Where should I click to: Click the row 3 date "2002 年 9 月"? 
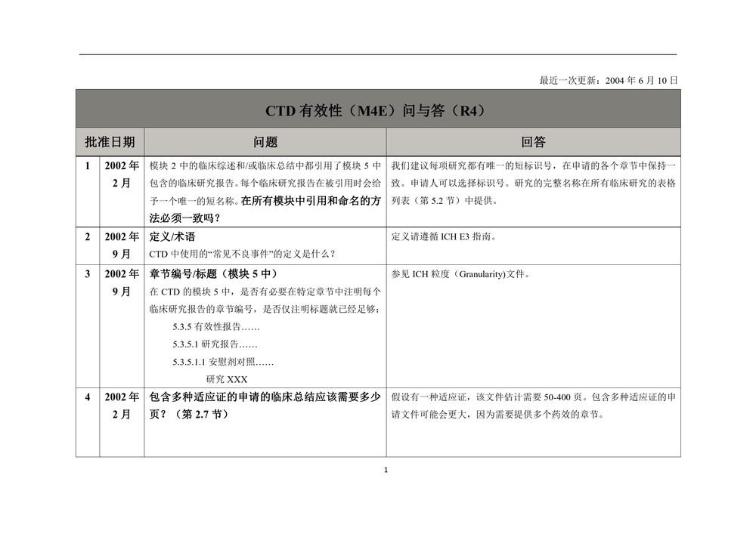pyautogui.click(x=122, y=282)
